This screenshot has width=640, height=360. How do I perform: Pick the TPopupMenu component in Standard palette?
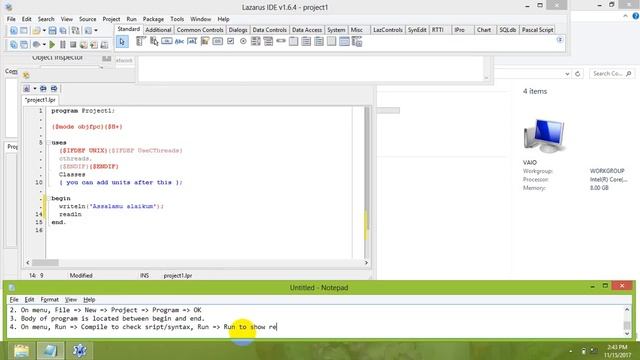[154, 41]
